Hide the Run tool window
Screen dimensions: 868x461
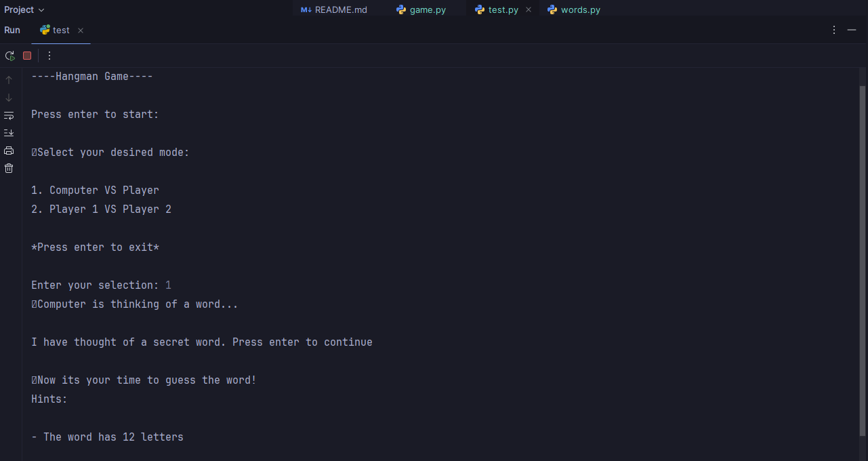pos(852,30)
